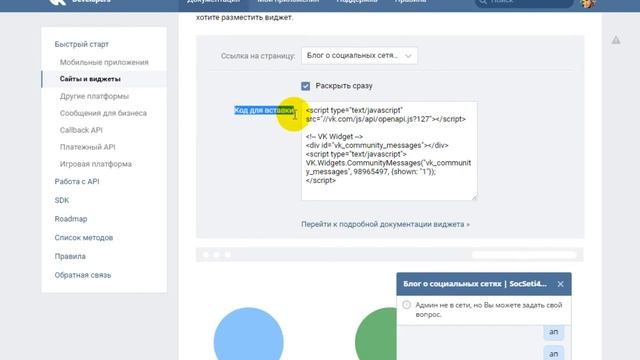Click the clock icon in chat status notice

point(406,305)
